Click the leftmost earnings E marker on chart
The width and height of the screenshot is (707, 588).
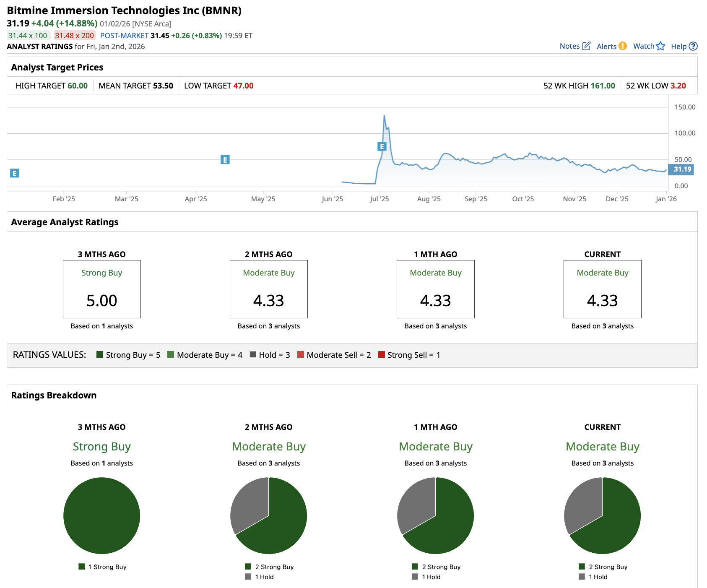point(15,173)
